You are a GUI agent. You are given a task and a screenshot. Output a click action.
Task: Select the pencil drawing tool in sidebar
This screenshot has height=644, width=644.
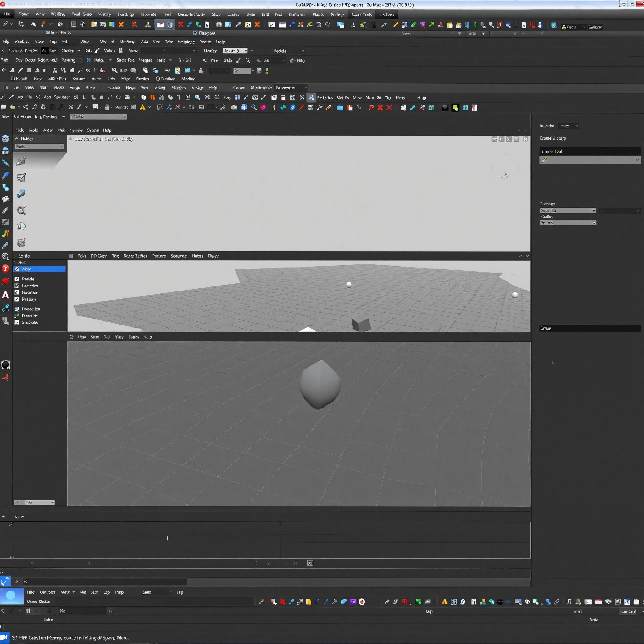(6, 163)
